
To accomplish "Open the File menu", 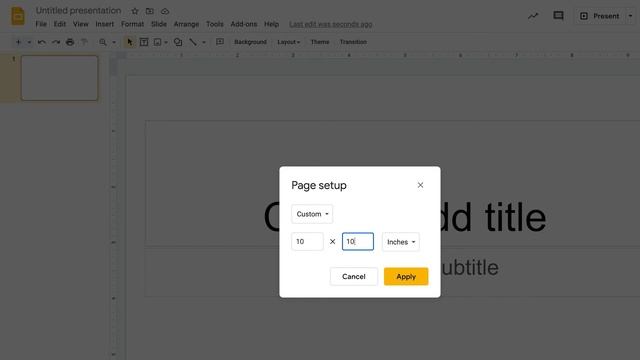I will 41,24.
